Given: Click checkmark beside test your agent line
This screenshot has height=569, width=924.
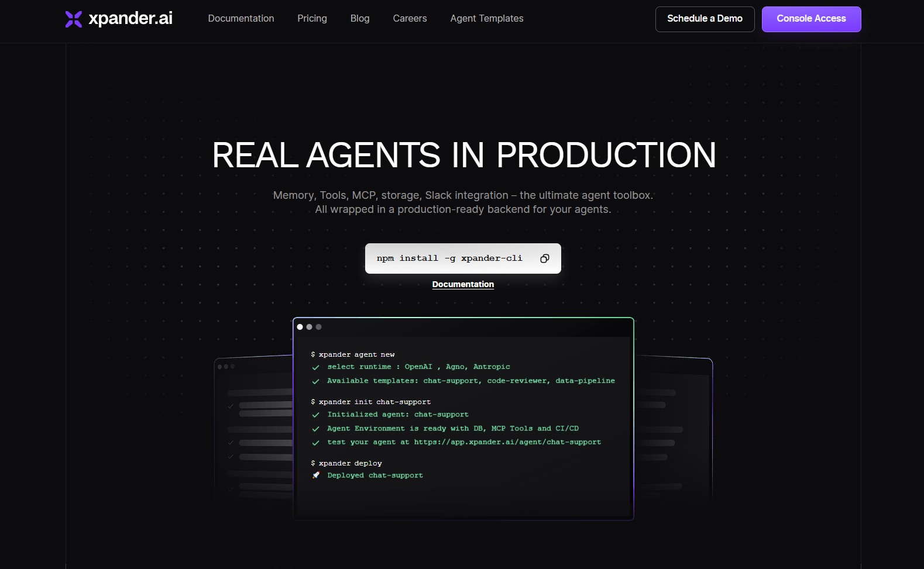Looking at the screenshot, I should point(316,443).
